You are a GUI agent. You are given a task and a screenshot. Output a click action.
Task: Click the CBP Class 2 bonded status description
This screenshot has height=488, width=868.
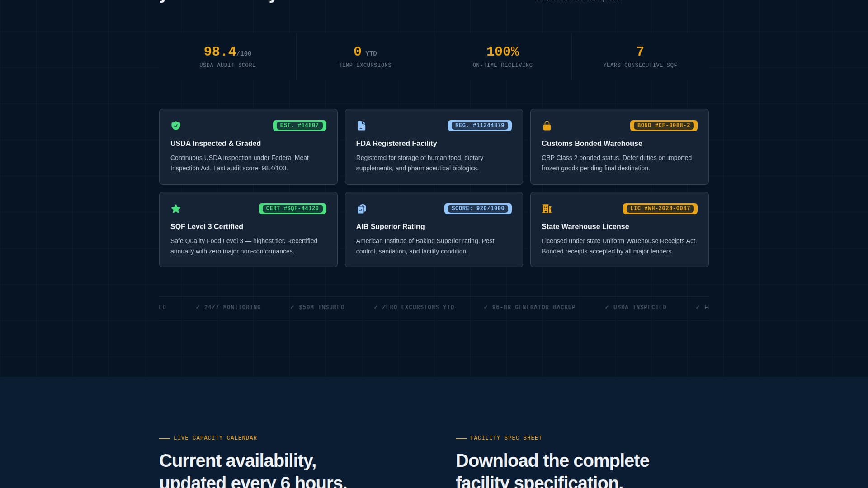pos(617,163)
